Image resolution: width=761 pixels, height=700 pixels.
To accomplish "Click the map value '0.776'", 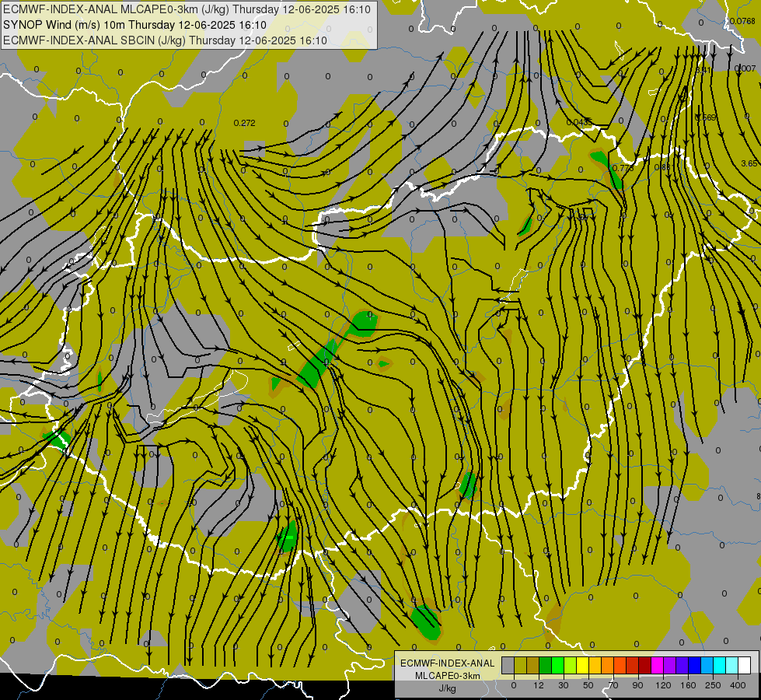I will point(623,168).
